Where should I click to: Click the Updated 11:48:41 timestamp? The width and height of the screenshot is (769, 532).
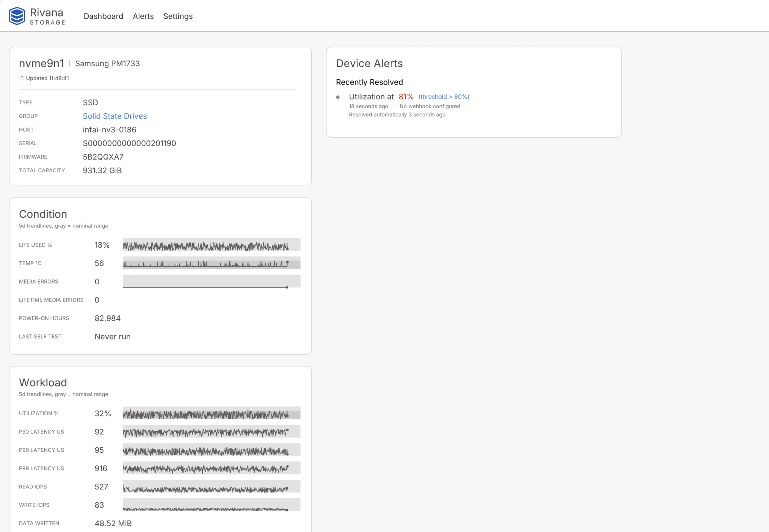pyautogui.click(x=47, y=78)
